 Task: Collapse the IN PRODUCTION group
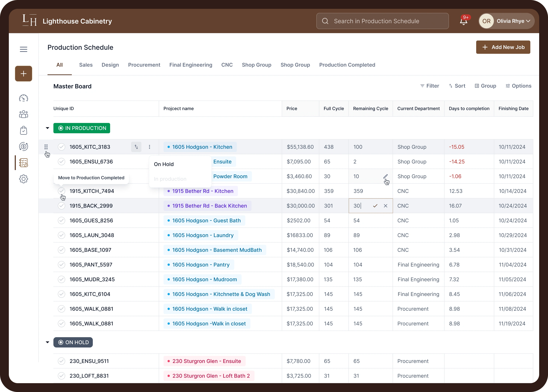coord(47,128)
